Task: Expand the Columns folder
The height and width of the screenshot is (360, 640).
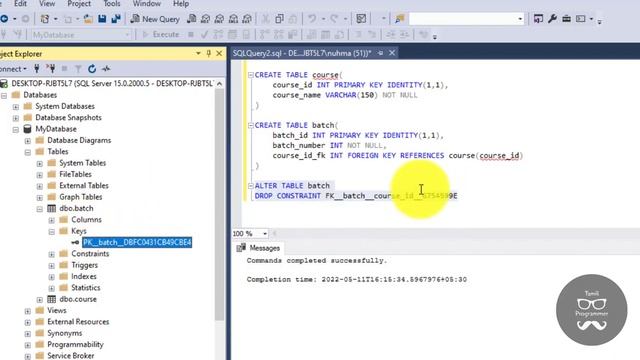Action: pos(51,220)
